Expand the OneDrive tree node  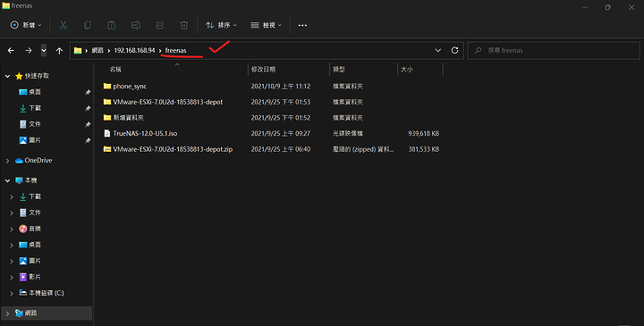tap(7, 161)
